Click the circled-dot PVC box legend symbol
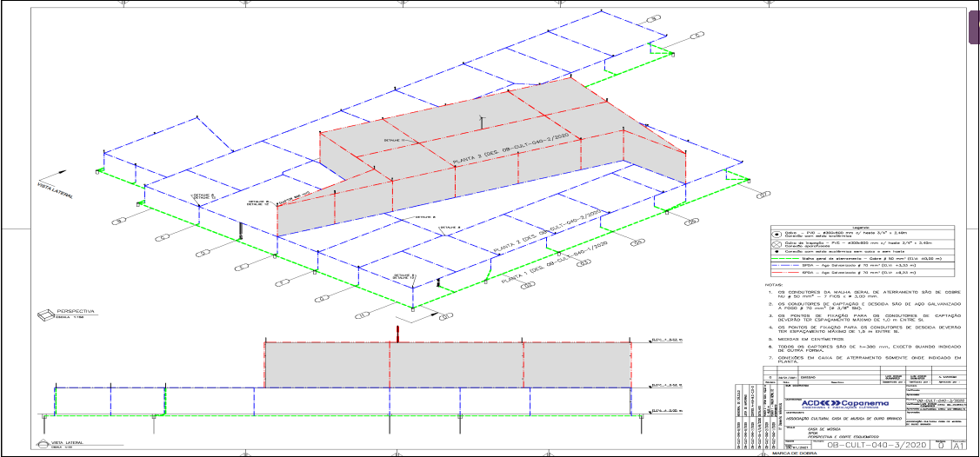 coord(777,234)
